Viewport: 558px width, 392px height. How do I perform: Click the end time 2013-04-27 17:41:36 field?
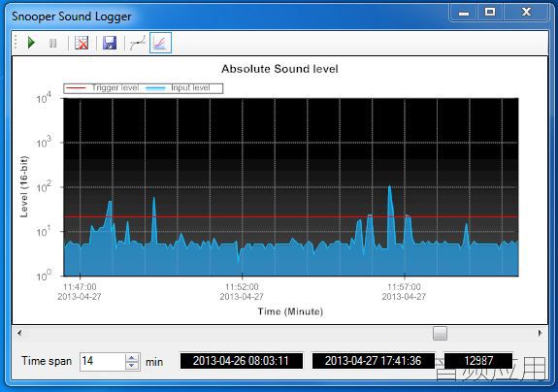374,361
